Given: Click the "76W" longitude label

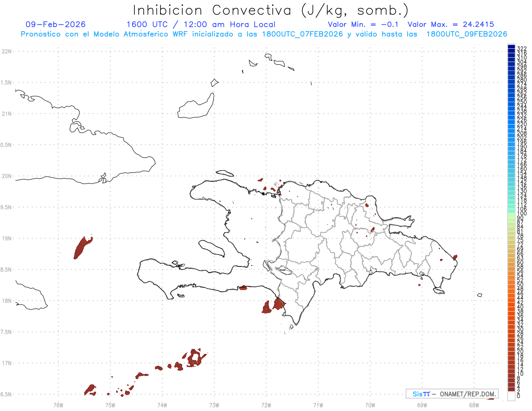Looking at the screenshot, I should tap(58, 405).
